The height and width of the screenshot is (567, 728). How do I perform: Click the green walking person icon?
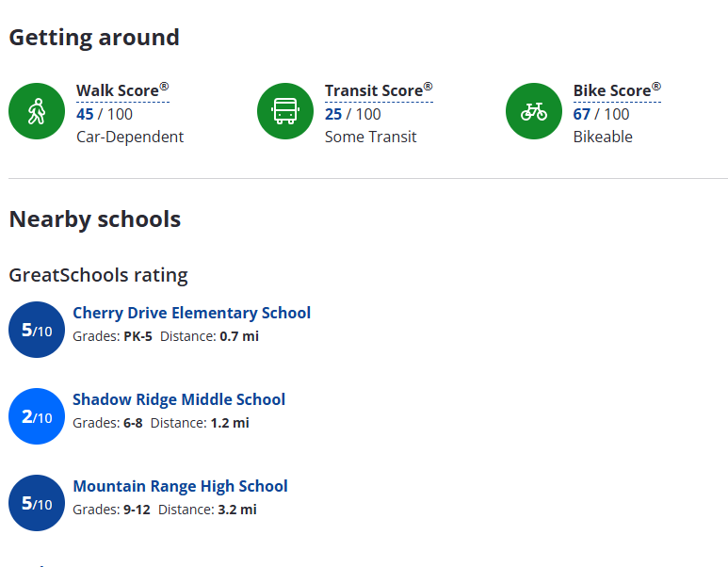tap(37, 111)
